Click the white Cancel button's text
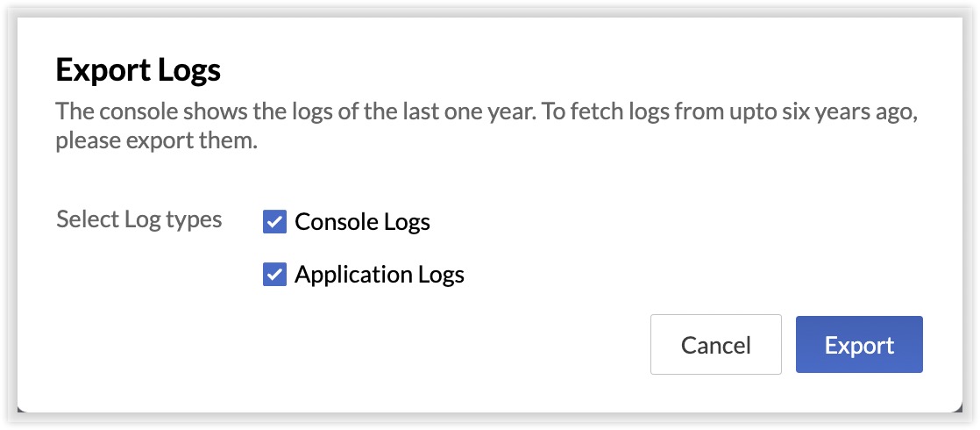 [715, 345]
